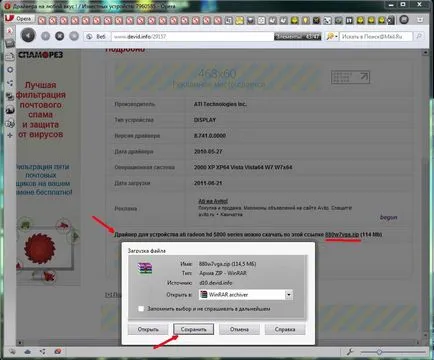Click the Открыть button in download dialog
Screen dimensions: 434x360
148,329
